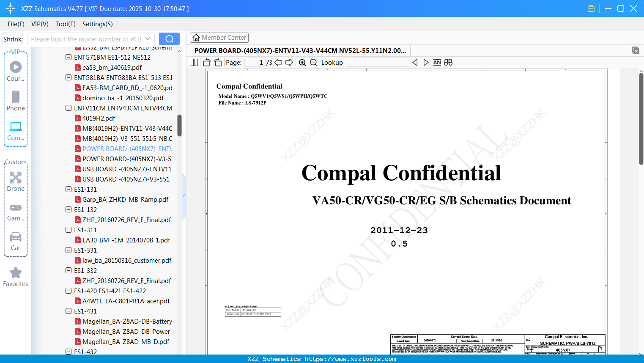Viewport: 644px width, 363px height.
Task: Collapse the ES1-331 folder
Action: pyautogui.click(x=69, y=250)
